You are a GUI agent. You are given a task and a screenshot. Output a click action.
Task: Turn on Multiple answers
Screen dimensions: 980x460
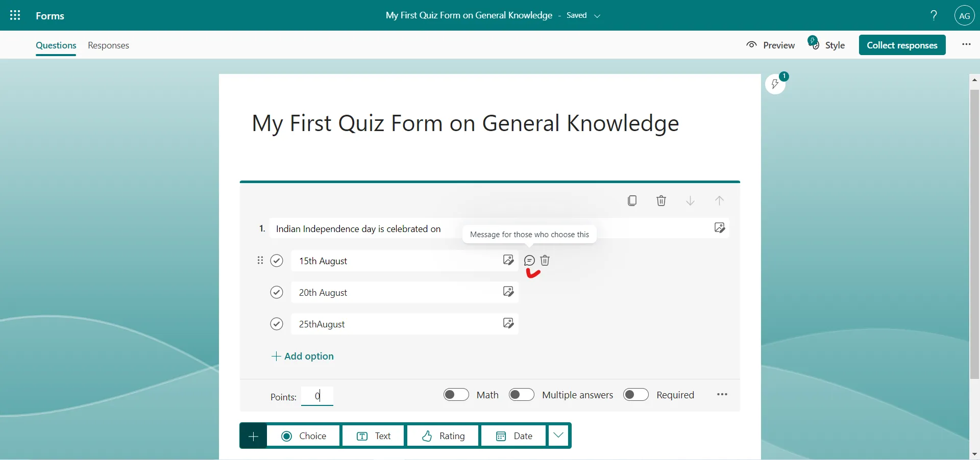point(521,394)
